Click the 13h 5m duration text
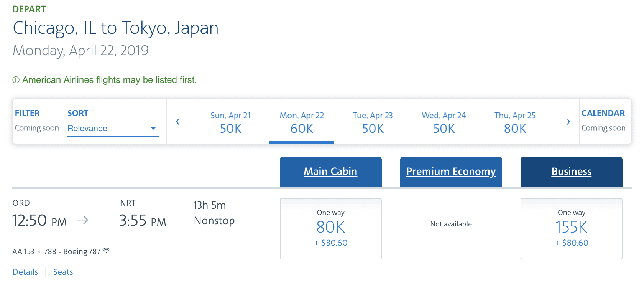Screen dimensions: 644x284 point(209,205)
